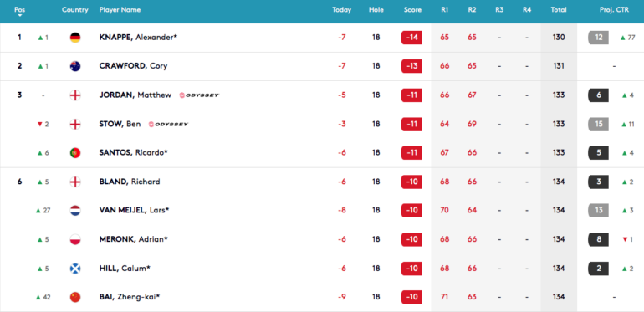The width and height of the screenshot is (644, 312).
Task: Click Knappe's red -14 score badge
Action: pos(411,38)
